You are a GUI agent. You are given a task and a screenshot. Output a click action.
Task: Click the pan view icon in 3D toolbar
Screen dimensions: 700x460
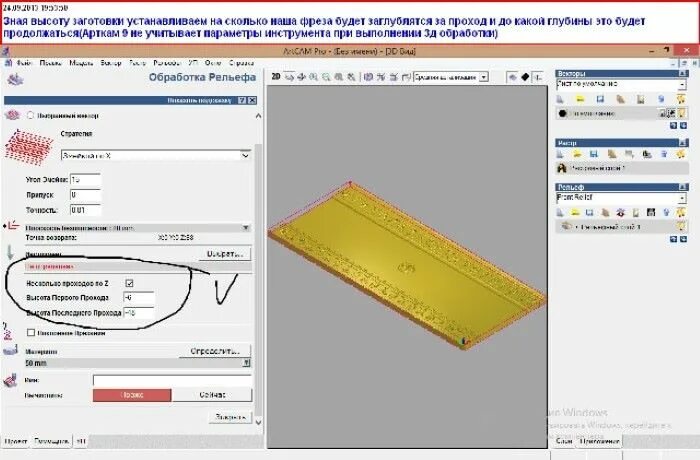301,77
